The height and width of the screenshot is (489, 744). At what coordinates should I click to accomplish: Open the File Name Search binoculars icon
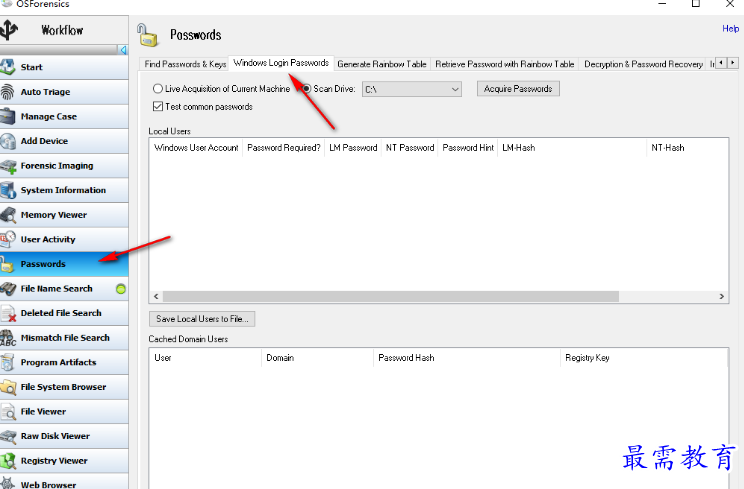[8, 288]
